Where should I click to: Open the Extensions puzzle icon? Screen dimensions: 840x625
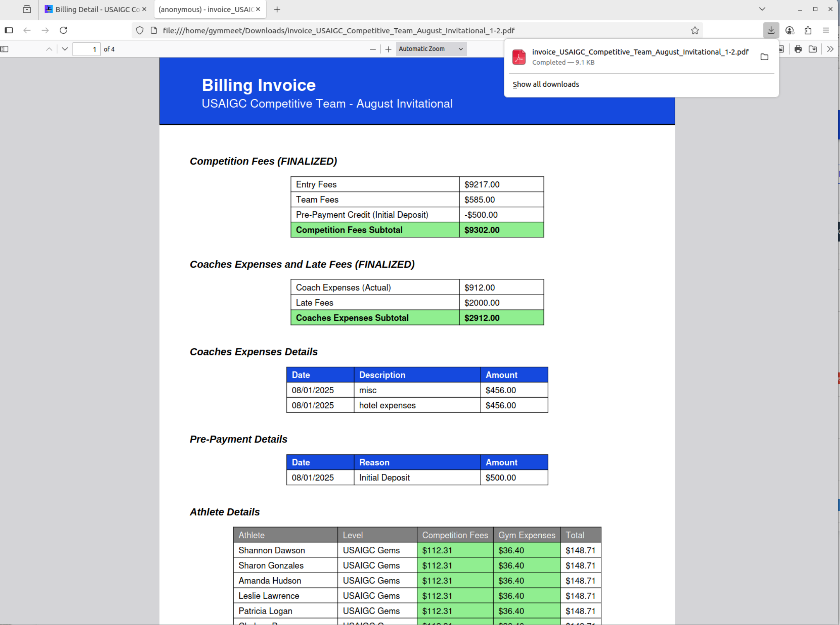pyautogui.click(x=808, y=30)
